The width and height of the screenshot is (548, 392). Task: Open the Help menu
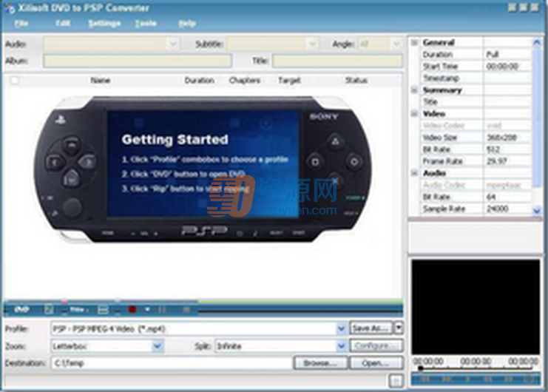(x=187, y=24)
